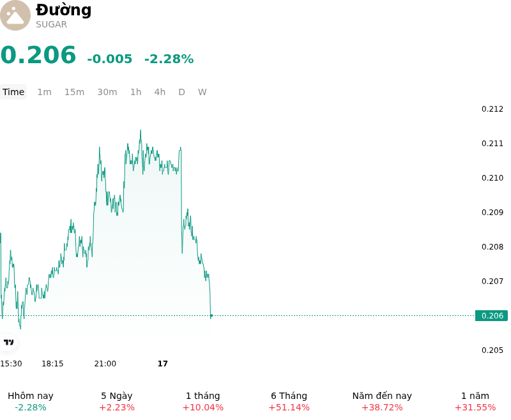Click the 17 date marker on axis
This screenshot has width=511, height=420.
tap(163, 363)
